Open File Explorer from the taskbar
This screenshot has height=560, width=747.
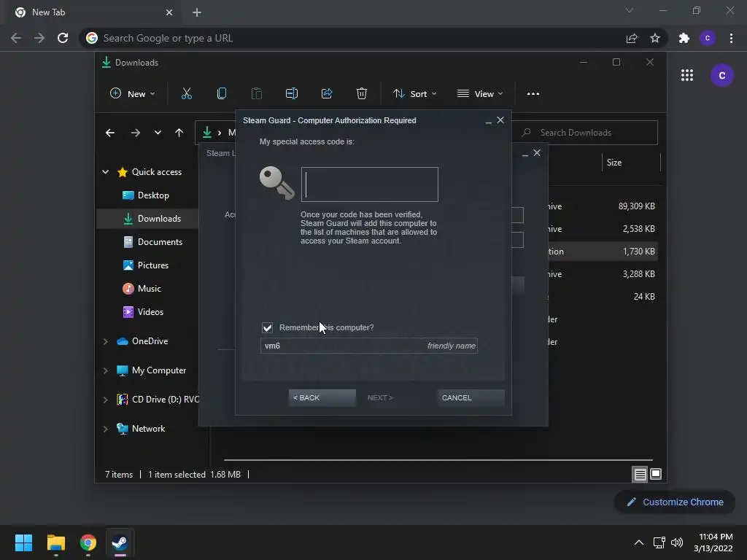tap(55, 542)
